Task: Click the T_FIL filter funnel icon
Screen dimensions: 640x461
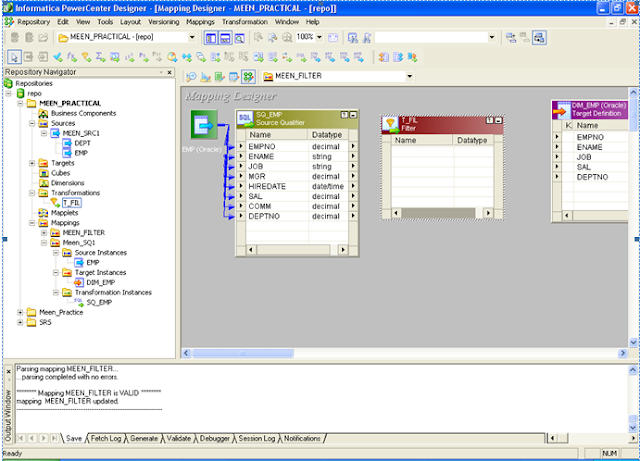Action: tap(391, 124)
